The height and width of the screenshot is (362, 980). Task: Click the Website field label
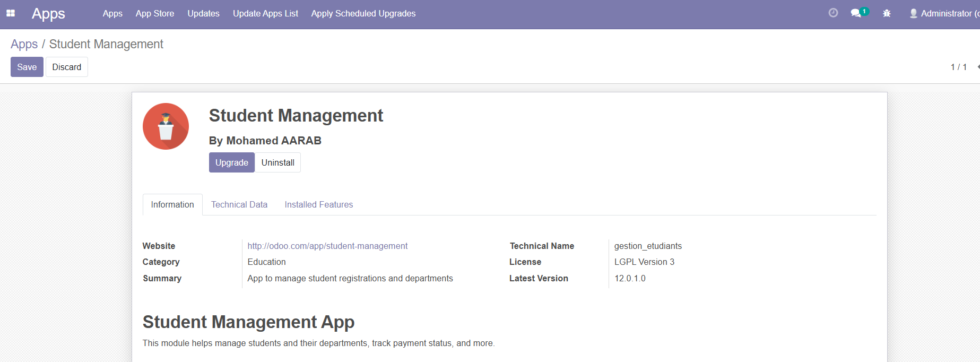[x=159, y=246]
